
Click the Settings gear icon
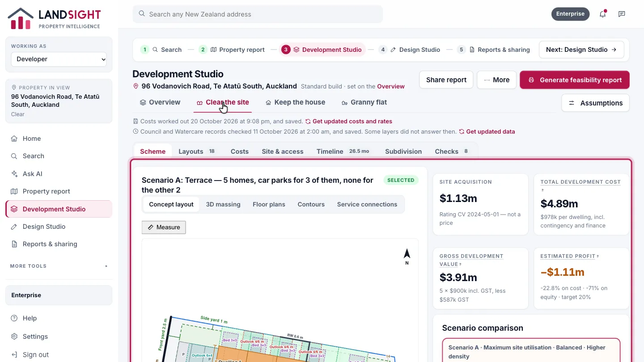(x=14, y=337)
